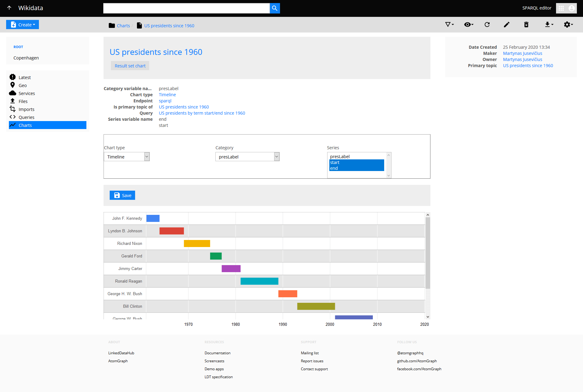Open github.com/AtomGraph footer link
The height and width of the screenshot is (392, 583).
coord(417,361)
